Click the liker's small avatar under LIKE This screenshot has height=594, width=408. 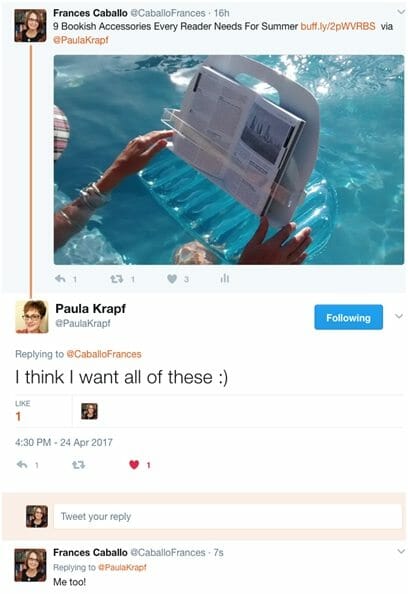pyautogui.click(x=89, y=411)
